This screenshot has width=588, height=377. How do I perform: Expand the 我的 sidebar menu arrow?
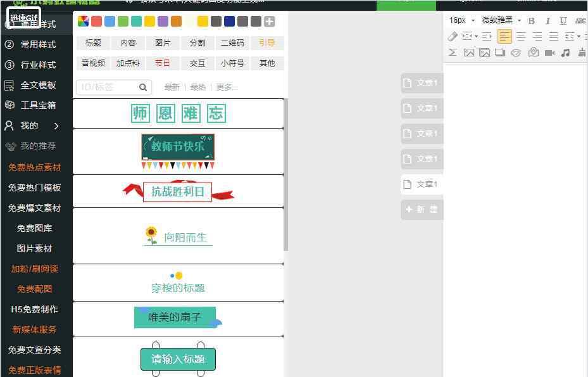[56, 125]
